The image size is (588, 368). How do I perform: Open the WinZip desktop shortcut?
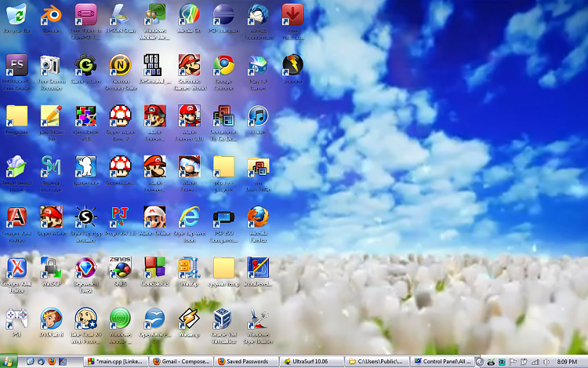click(x=190, y=268)
